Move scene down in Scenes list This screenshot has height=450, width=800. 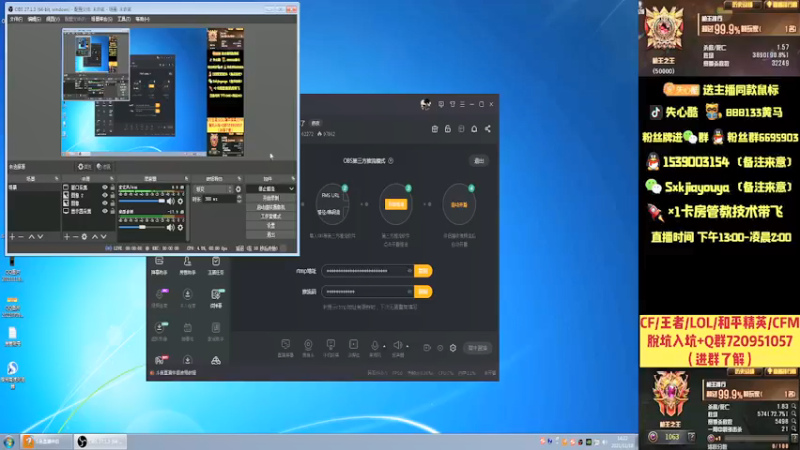(x=40, y=237)
